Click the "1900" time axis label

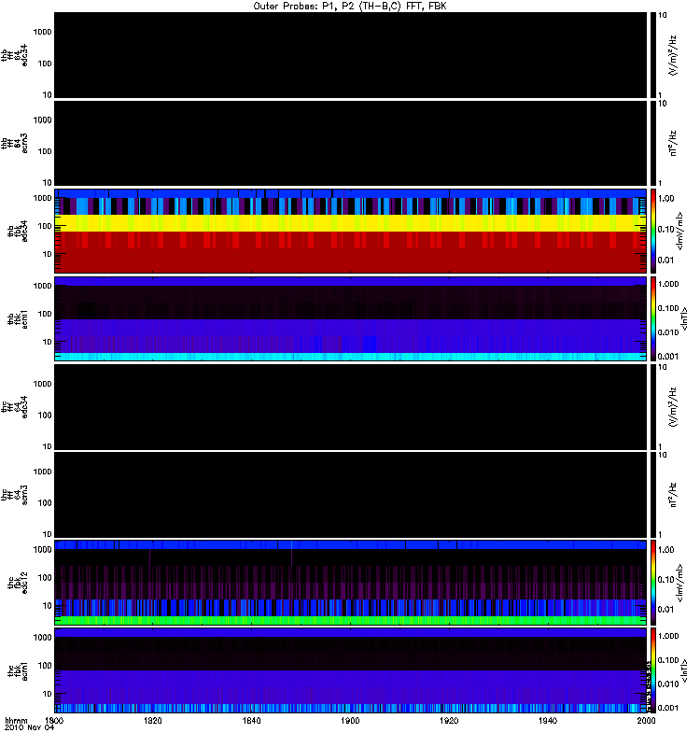pyautogui.click(x=350, y=720)
